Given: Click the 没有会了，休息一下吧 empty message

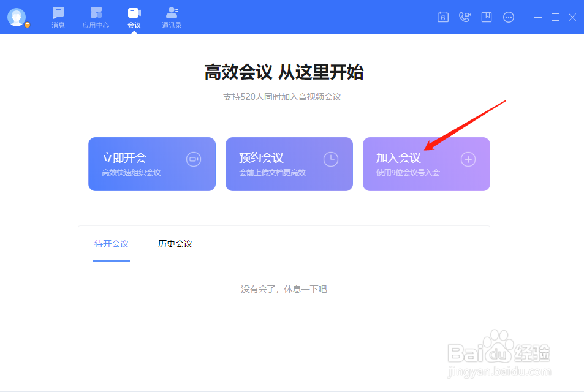Looking at the screenshot, I should (284, 289).
